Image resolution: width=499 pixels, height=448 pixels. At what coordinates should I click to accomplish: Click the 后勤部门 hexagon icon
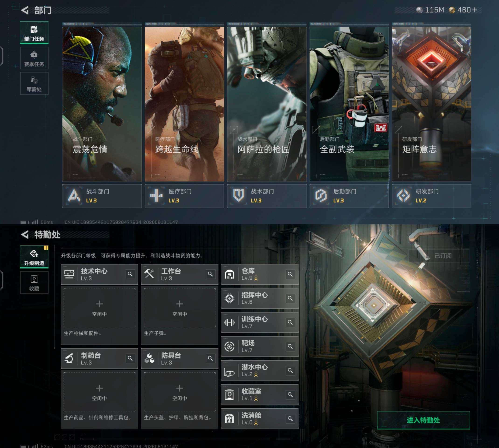point(321,196)
